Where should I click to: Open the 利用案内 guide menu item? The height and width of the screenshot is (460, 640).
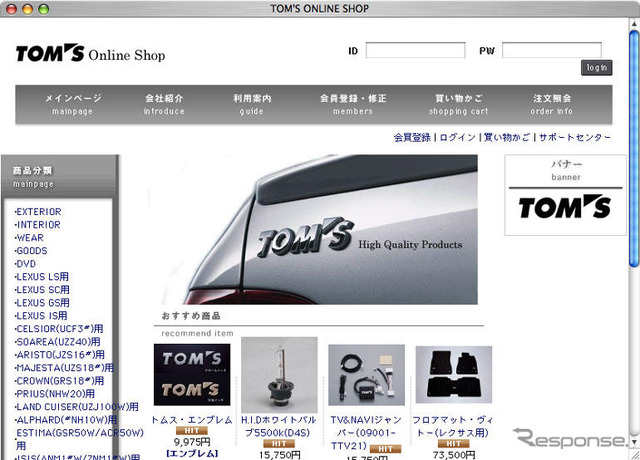(x=252, y=104)
